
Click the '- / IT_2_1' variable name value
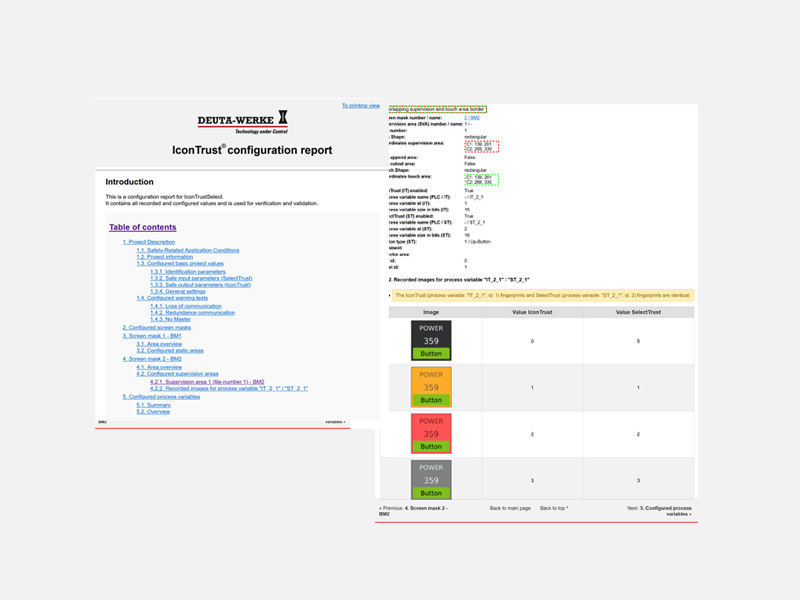click(x=473, y=197)
